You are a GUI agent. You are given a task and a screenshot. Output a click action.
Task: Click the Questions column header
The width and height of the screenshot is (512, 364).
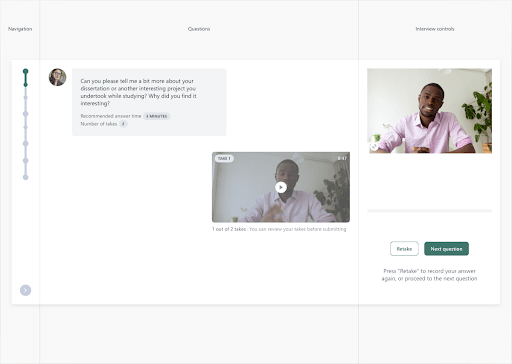[199, 29]
